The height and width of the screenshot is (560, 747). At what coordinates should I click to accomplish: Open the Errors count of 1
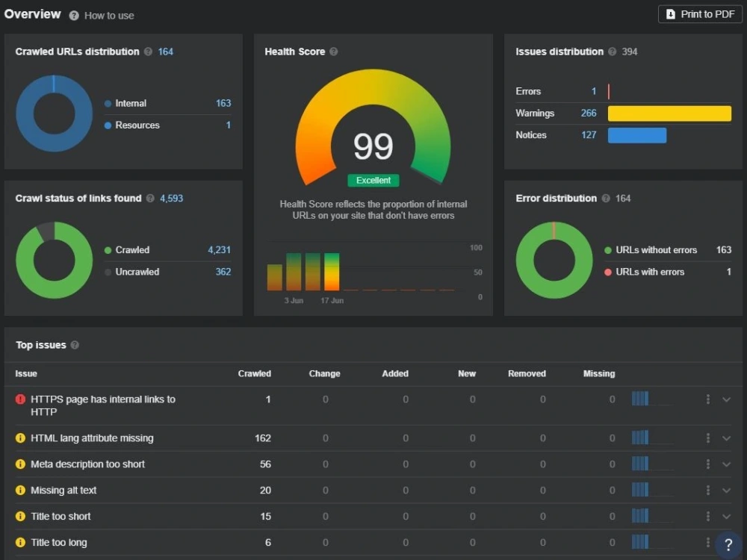coord(594,91)
